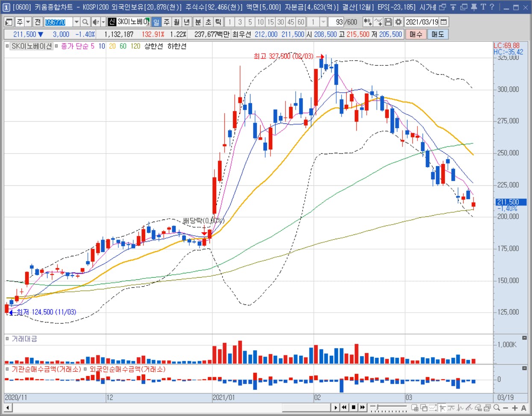Image resolution: width=532 pixels, height=416 pixels.
Task: Choose the 30 interval button
Action: [280, 22]
